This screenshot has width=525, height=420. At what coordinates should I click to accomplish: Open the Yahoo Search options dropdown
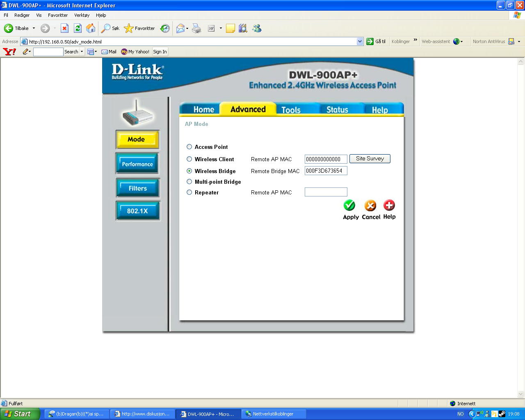[82, 52]
